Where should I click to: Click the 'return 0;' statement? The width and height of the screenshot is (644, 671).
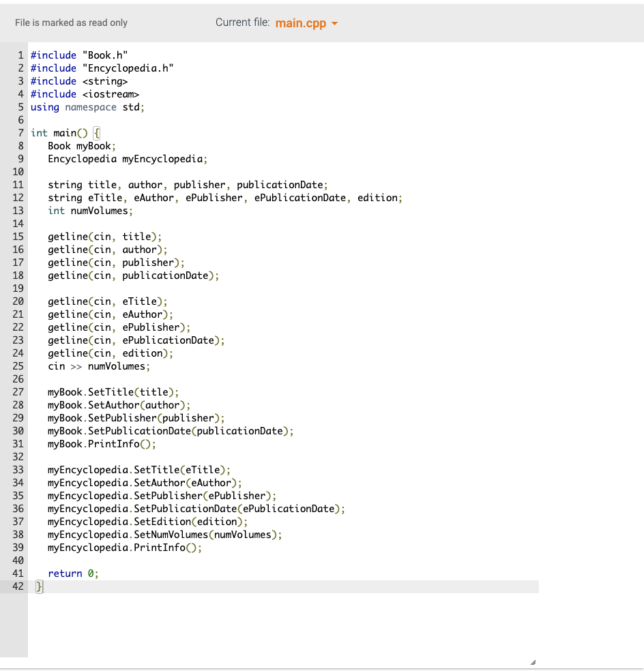pos(73,573)
